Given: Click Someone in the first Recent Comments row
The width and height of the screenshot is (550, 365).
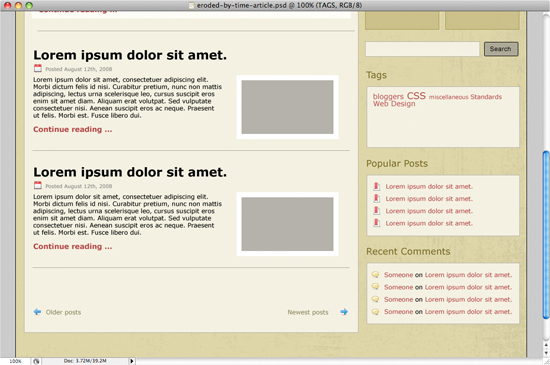Looking at the screenshot, I should pos(398,275).
